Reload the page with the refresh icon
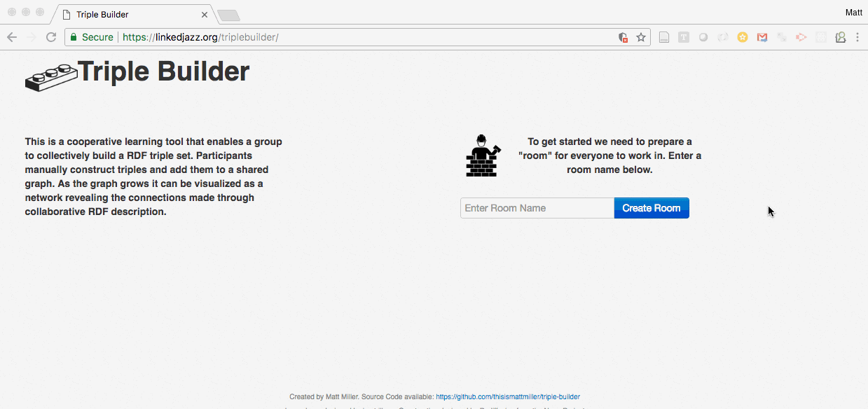The image size is (868, 409). click(51, 37)
